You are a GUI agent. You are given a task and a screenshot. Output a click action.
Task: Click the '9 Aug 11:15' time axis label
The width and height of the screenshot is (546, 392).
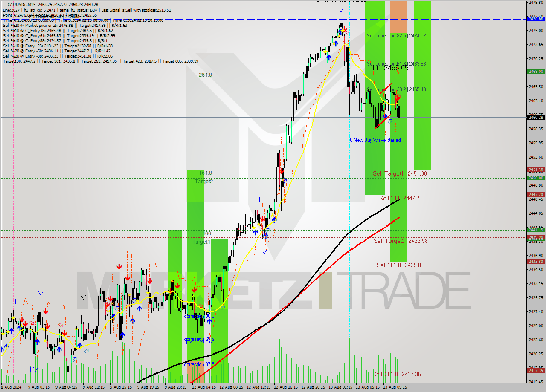(x=93, y=387)
